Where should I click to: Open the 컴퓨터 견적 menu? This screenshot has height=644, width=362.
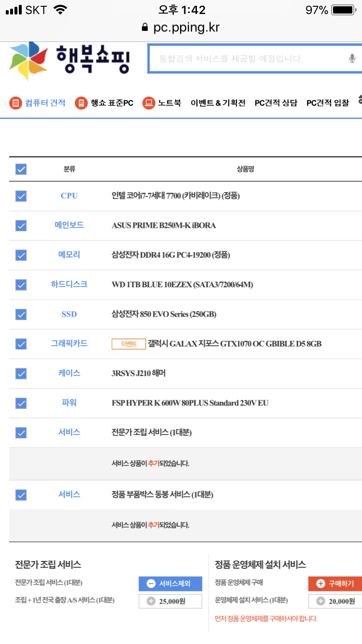(x=38, y=103)
